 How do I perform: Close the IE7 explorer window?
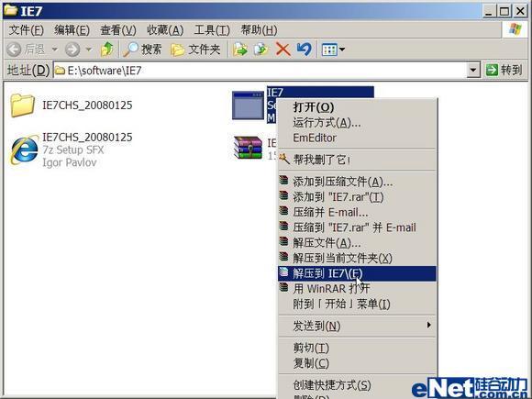coord(520,12)
